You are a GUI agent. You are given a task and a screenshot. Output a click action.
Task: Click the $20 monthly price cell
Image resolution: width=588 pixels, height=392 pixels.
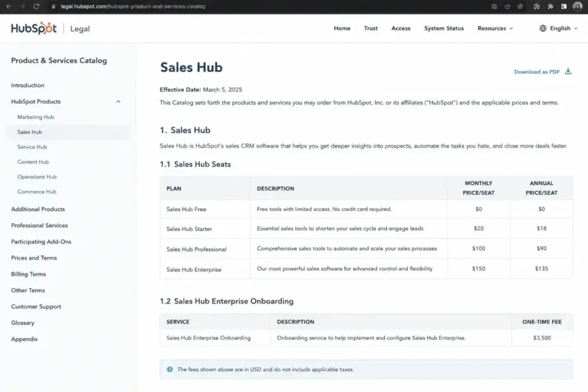[478, 228]
